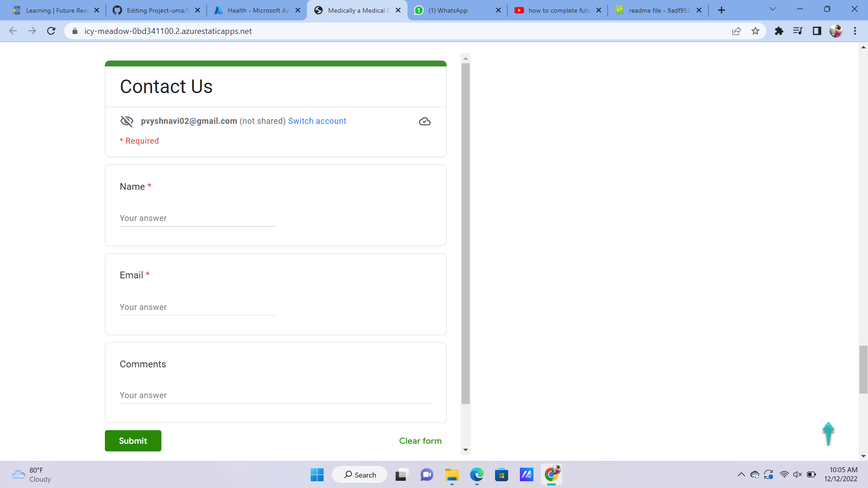The image size is (868, 488).
Task: Bookmark this page with the star icon
Action: [x=755, y=31]
